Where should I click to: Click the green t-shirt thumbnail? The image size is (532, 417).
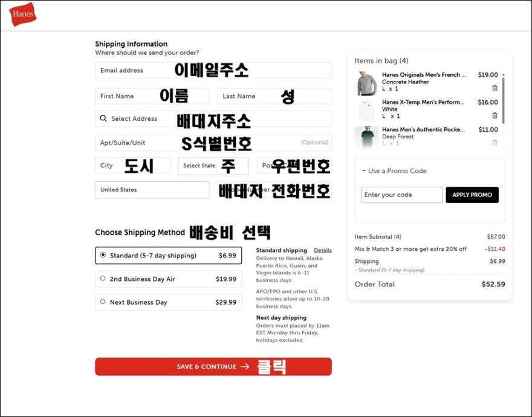367,137
